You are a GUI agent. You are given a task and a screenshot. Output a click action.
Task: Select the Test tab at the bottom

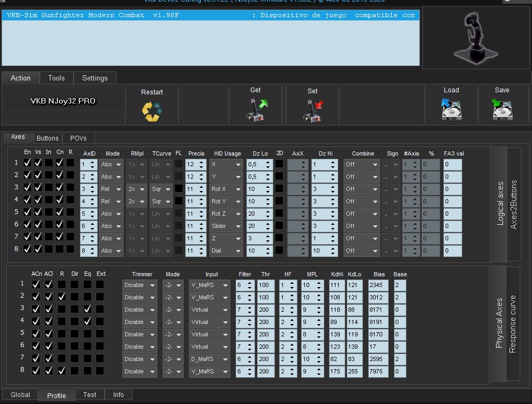click(x=90, y=395)
